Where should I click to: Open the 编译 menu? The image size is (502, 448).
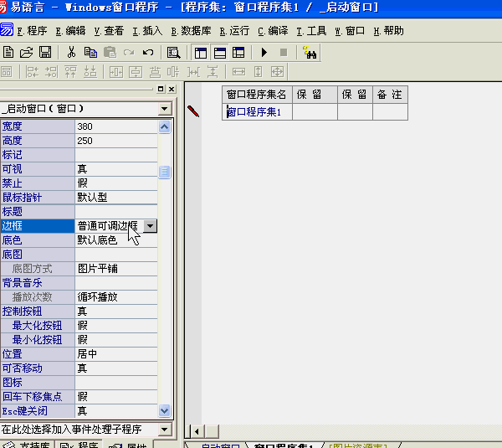[x=273, y=31]
